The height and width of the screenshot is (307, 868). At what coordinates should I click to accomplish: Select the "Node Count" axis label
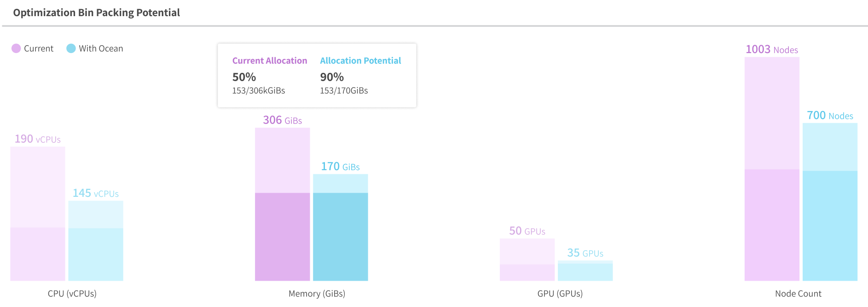click(798, 294)
